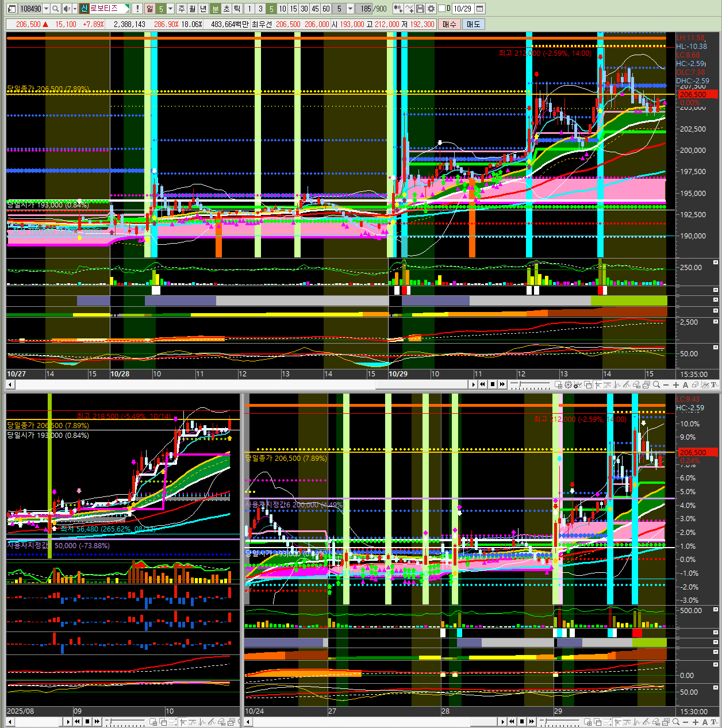This screenshot has height=728, width=722.
Task: Click the left scroll arrow under the bottom-left chart
Action: (x=10, y=722)
